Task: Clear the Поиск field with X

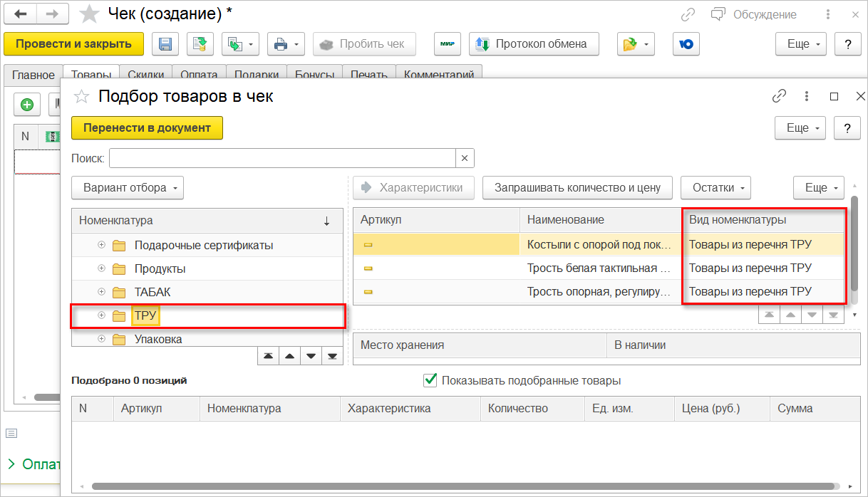Action: 465,158
